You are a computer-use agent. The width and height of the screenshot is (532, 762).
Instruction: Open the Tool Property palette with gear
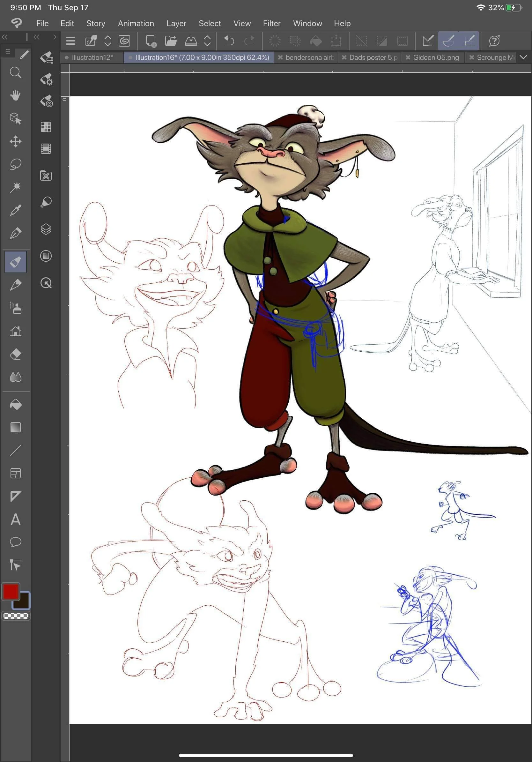click(46, 80)
